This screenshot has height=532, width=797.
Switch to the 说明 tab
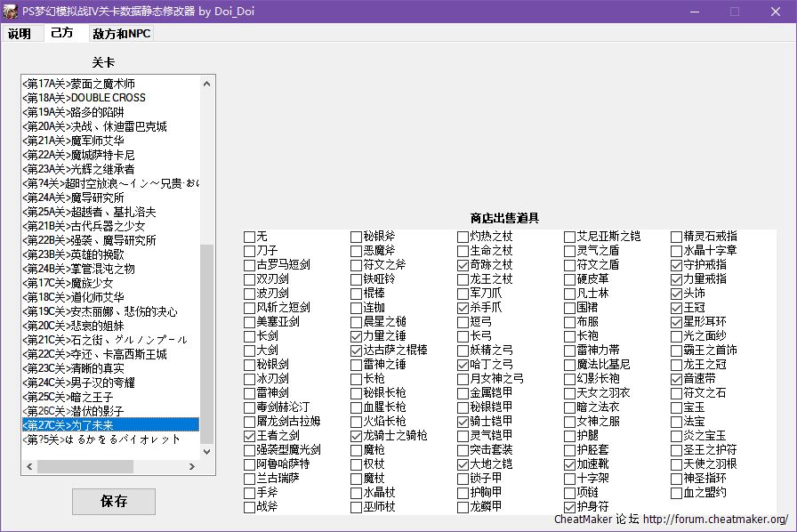[20, 34]
